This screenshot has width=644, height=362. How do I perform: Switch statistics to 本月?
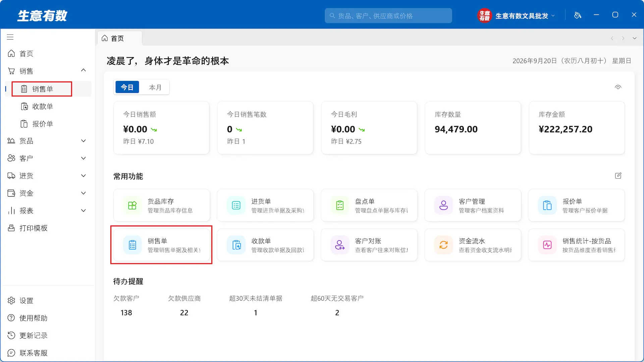(155, 87)
